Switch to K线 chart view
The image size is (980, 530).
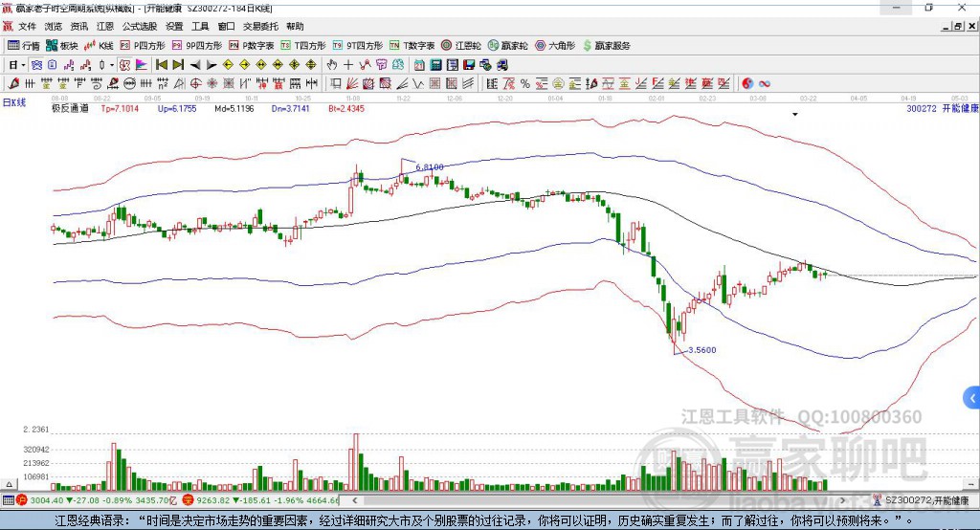pyautogui.click(x=100, y=45)
